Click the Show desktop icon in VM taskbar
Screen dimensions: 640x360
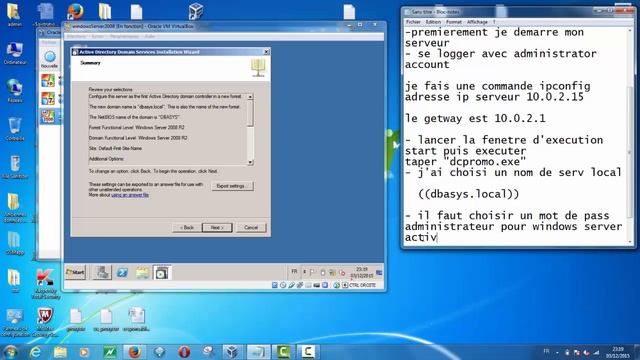click(380, 272)
